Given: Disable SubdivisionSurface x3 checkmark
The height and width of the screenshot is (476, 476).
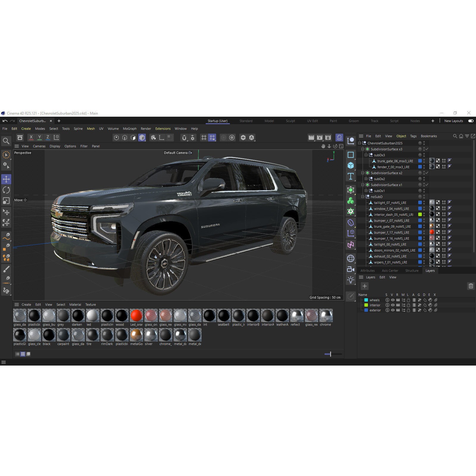Looking at the screenshot, I should pyautogui.click(x=427, y=149).
